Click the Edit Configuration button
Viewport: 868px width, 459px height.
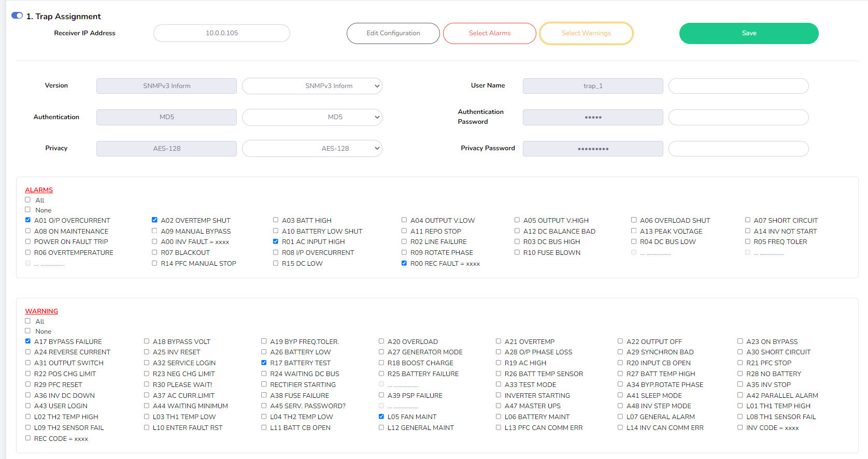393,33
